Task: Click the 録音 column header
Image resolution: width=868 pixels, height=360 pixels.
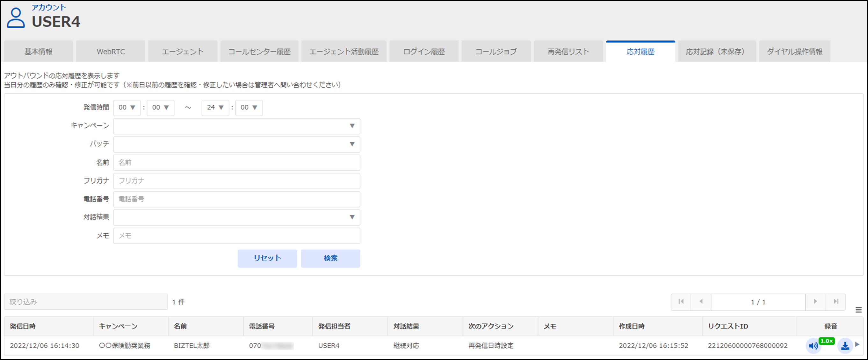Action: 831,326
